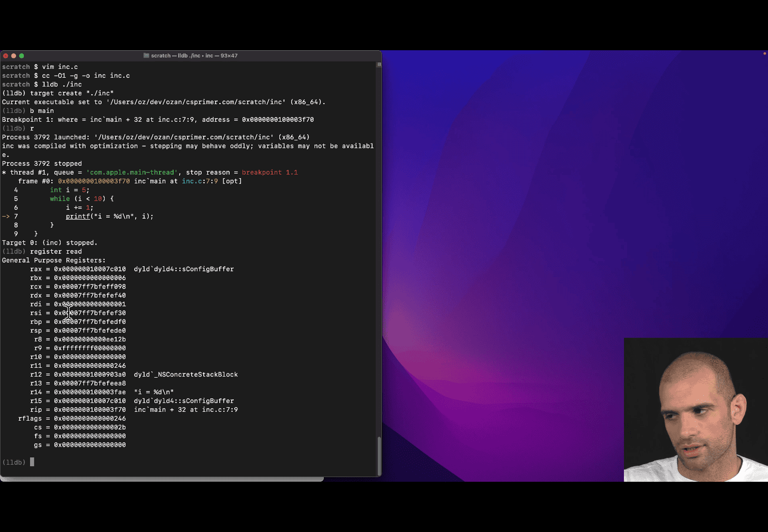Click the 'General Purpose Registers:' heading
Screen dimensions: 768x532
pyautogui.click(x=54, y=261)
